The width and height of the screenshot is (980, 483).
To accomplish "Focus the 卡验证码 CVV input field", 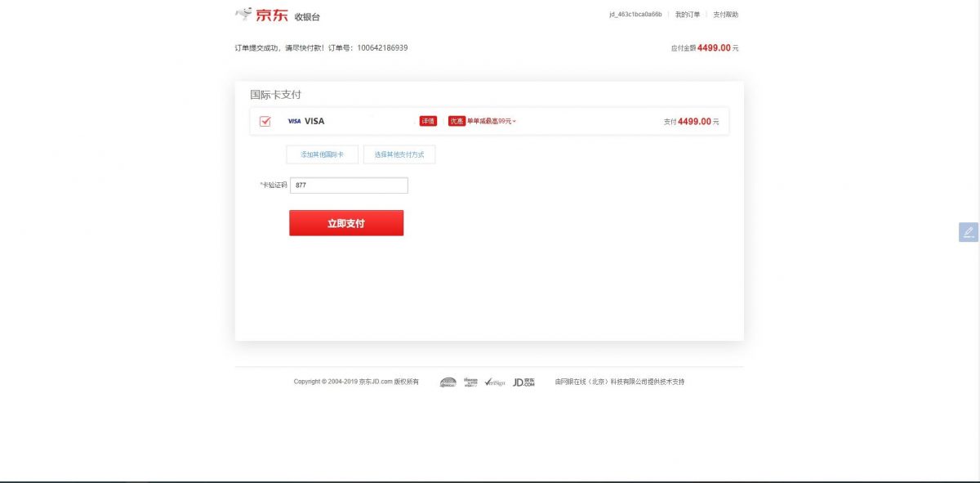I will [x=349, y=186].
